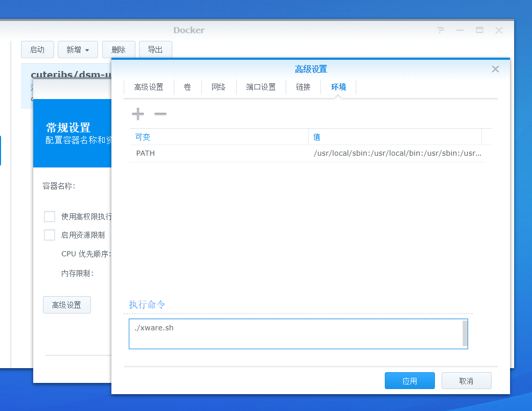The image size is (532, 411).
Task: Open the 端口设置 tab
Action: pos(261,87)
